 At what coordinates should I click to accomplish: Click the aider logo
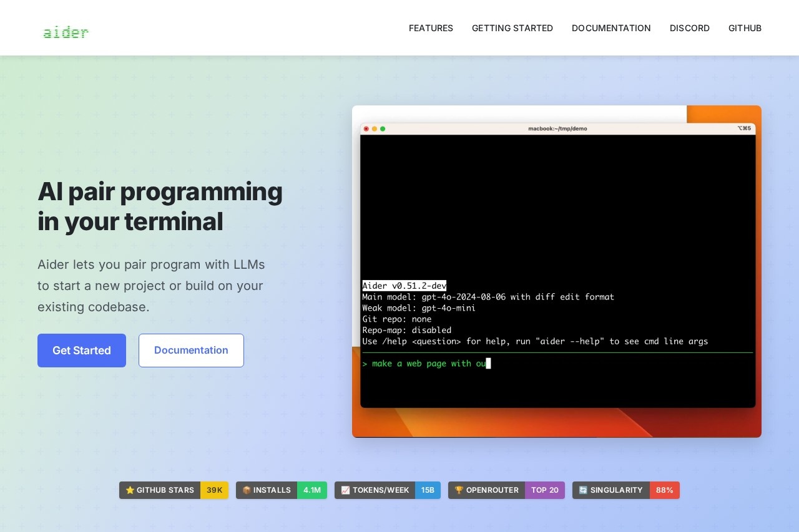(66, 32)
